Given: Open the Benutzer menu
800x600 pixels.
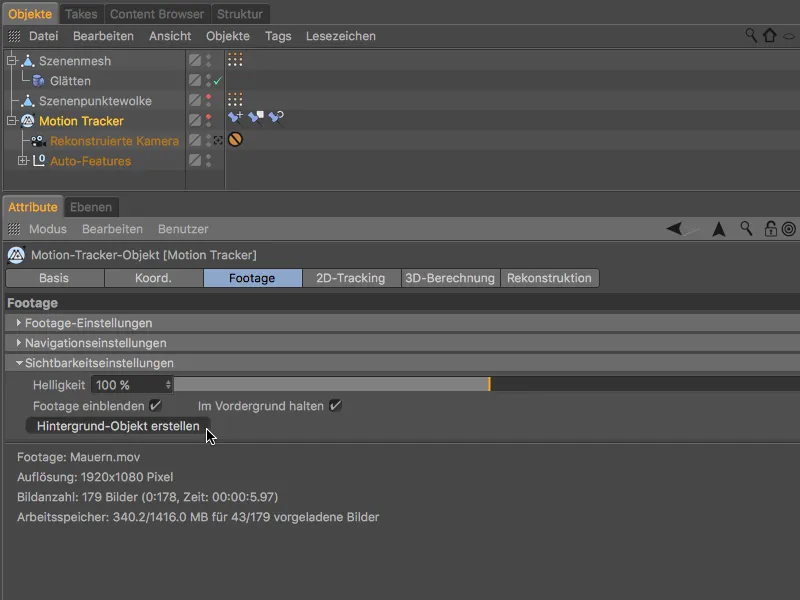Looking at the screenshot, I should [x=183, y=229].
